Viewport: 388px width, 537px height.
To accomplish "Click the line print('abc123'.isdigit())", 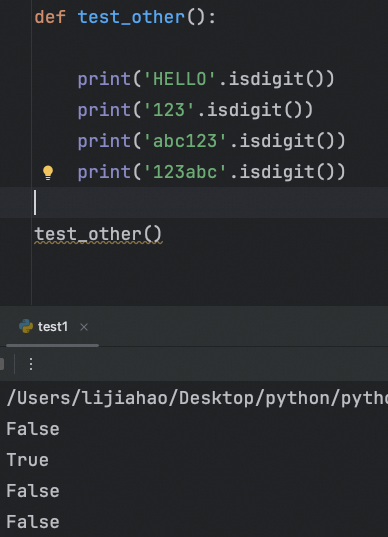I will tap(211, 141).
